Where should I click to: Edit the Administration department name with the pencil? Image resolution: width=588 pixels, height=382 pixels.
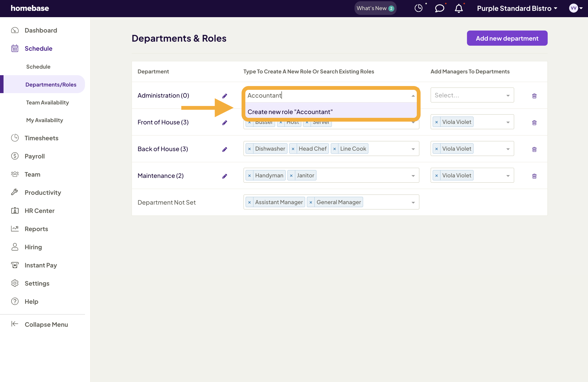225,96
